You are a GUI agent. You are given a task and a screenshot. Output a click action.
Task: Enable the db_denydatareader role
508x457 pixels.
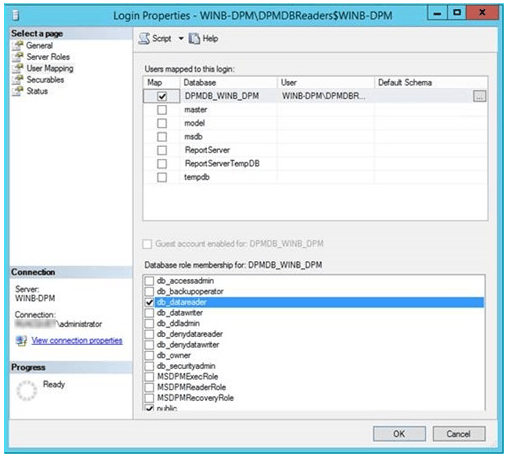pyautogui.click(x=149, y=334)
